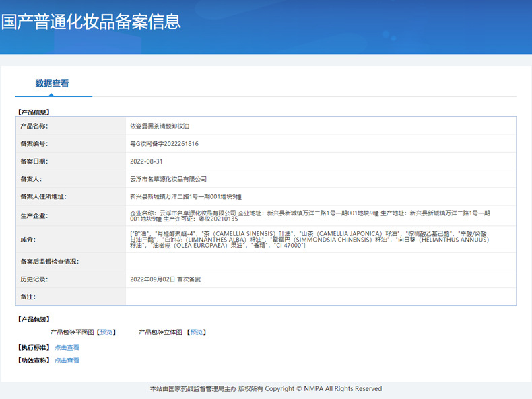Click the NMPA copyright footer text
Viewport: 532px width, 399px height.
(x=266, y=388)
